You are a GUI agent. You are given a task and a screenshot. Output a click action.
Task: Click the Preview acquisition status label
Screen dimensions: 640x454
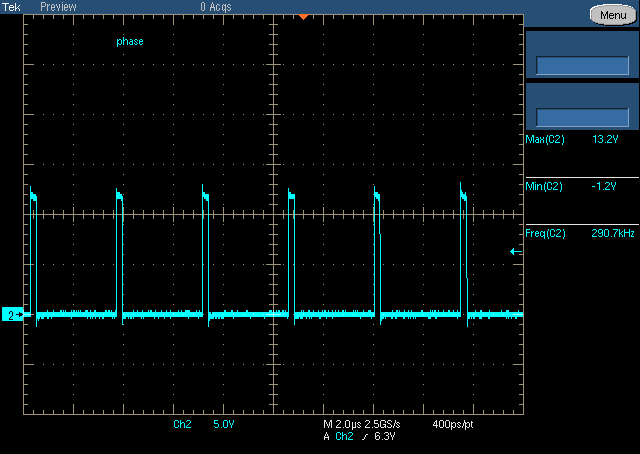(58, 7)
